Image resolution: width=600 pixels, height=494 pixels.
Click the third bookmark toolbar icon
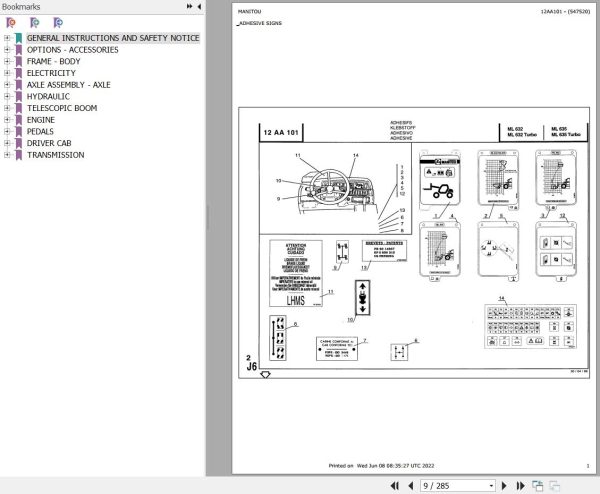[x=58, y=23]
